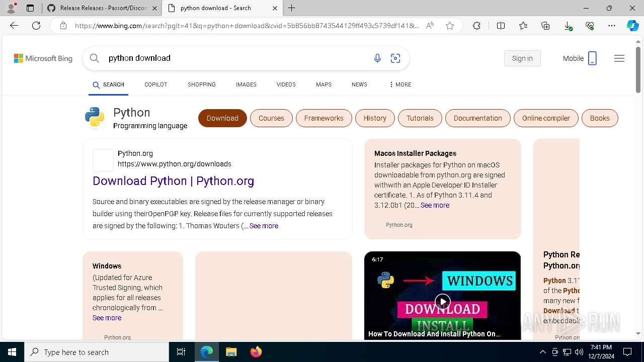Switch to the SHOPPING tab

point(202,84)
